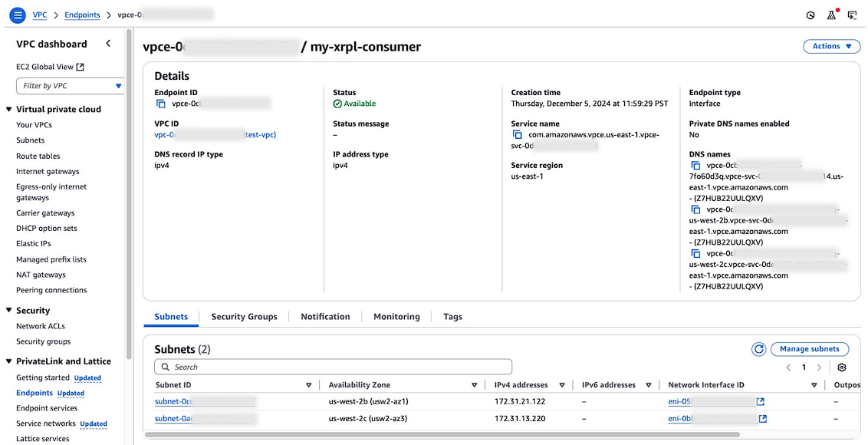Screen dimensions: 868x445
Task: Switch to the Security Groups tab
Action: click(244, 316)
